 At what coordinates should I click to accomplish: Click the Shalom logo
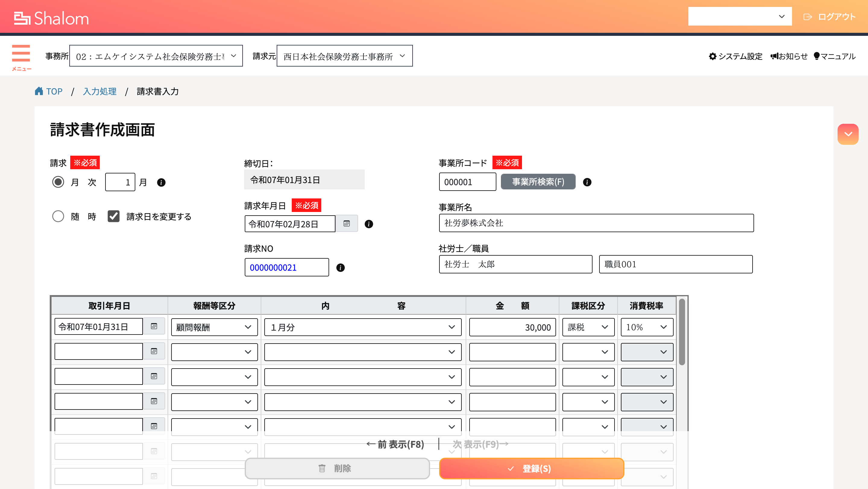[x=51, y=18]
